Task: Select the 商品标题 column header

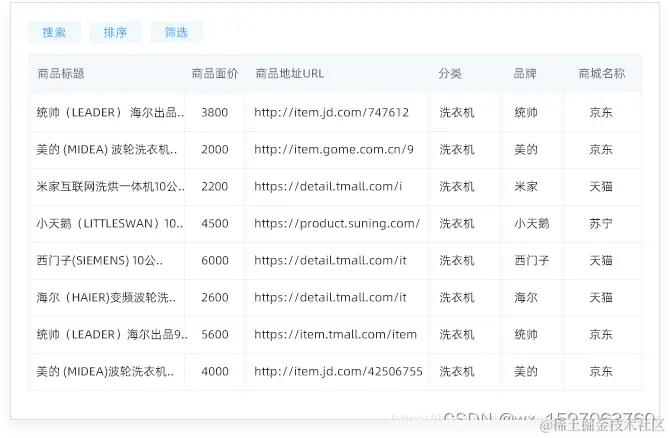Action: 61,73
